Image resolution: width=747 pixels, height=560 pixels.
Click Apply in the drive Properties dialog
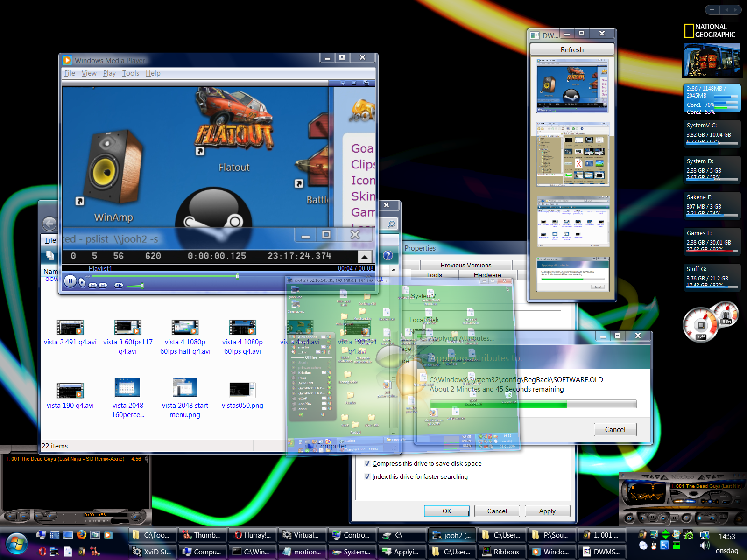[x=547, y=511]
